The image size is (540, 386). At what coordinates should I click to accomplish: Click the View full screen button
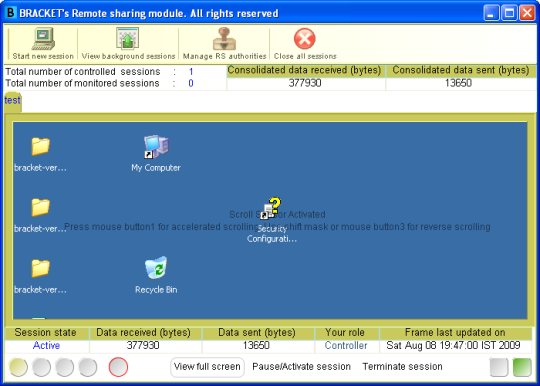pos(207,367)
